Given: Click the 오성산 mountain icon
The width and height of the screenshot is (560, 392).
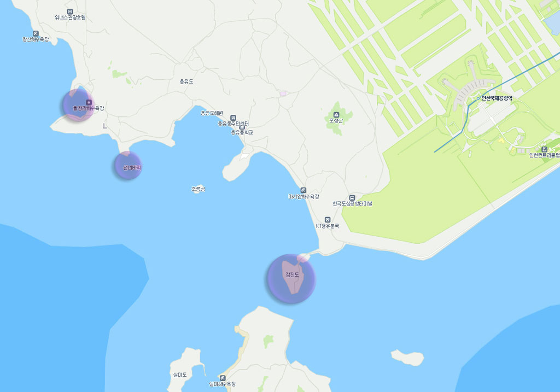Looking at the screenshot, I should tap(336, 115).
